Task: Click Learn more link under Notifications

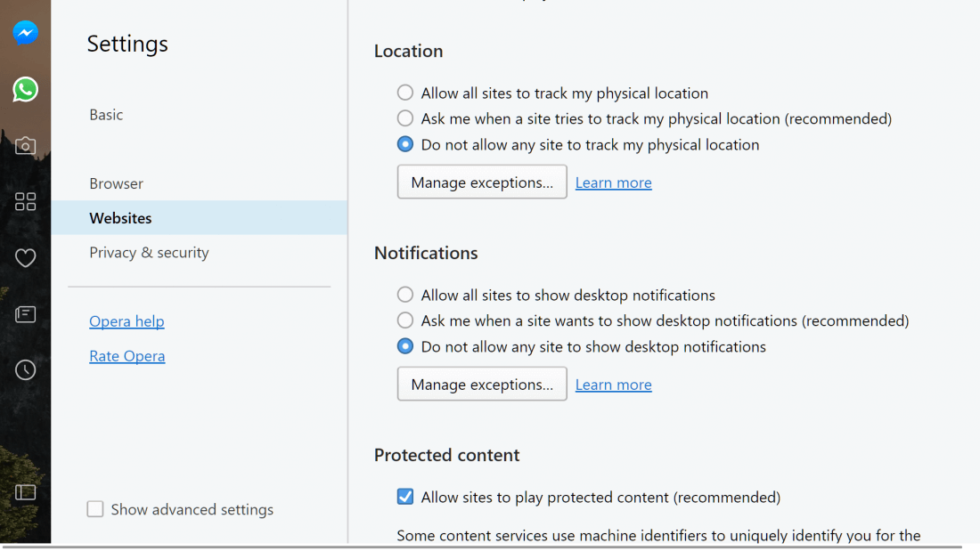Action: pyautogui.click(x=613, y=385)
